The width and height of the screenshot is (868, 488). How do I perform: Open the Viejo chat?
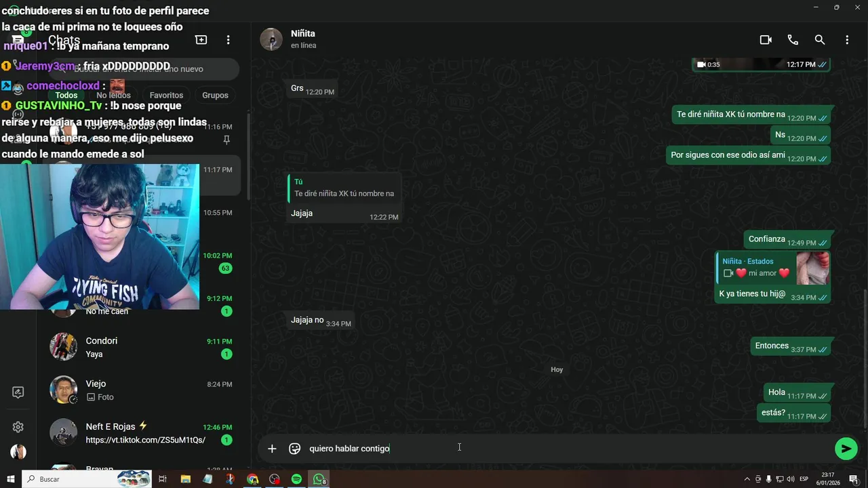point(141,390)
